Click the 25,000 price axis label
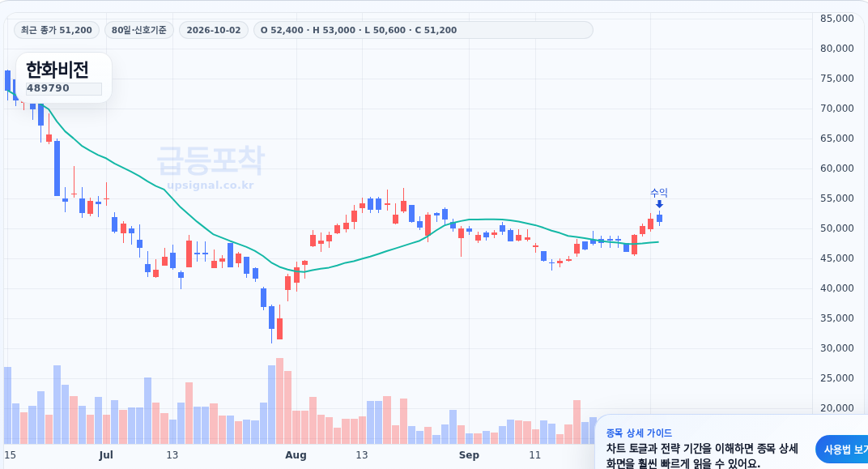Viewport: 868px width, 469px height. pyautogui.click(x=837, y=377)
